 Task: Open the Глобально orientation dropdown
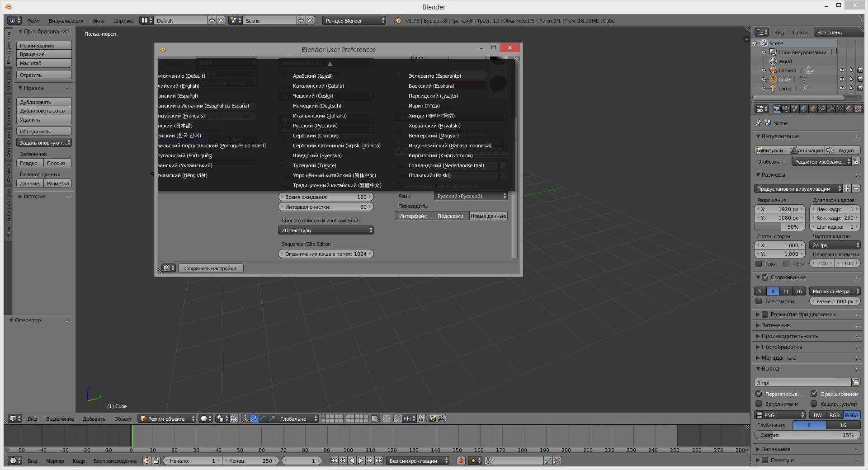(297, 418)
